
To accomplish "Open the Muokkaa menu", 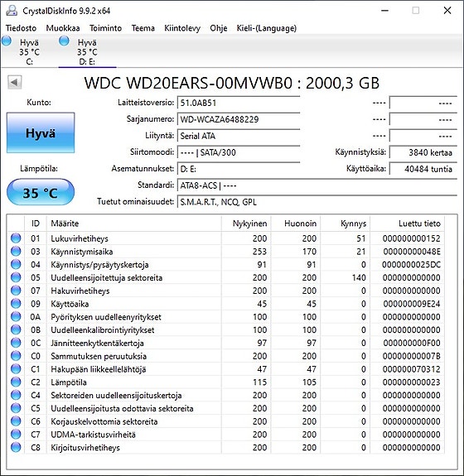I will pyautogui.click(x=63, y=28).
